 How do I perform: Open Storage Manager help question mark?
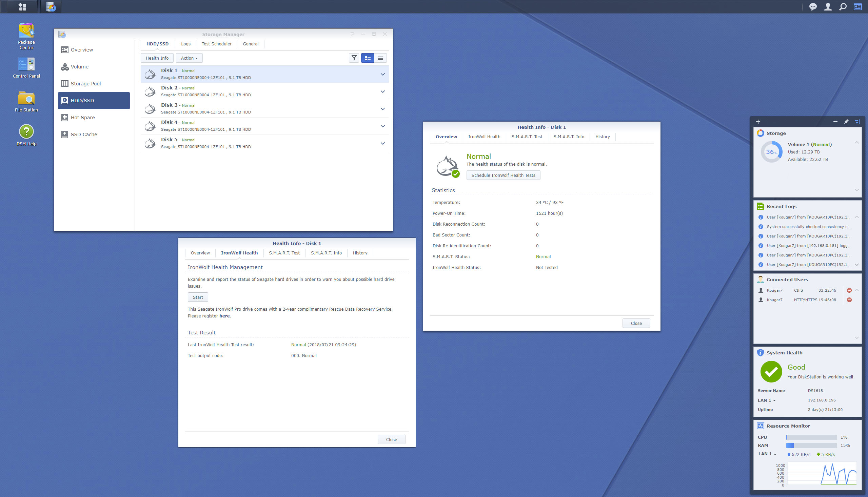click(x=352, y=34)
